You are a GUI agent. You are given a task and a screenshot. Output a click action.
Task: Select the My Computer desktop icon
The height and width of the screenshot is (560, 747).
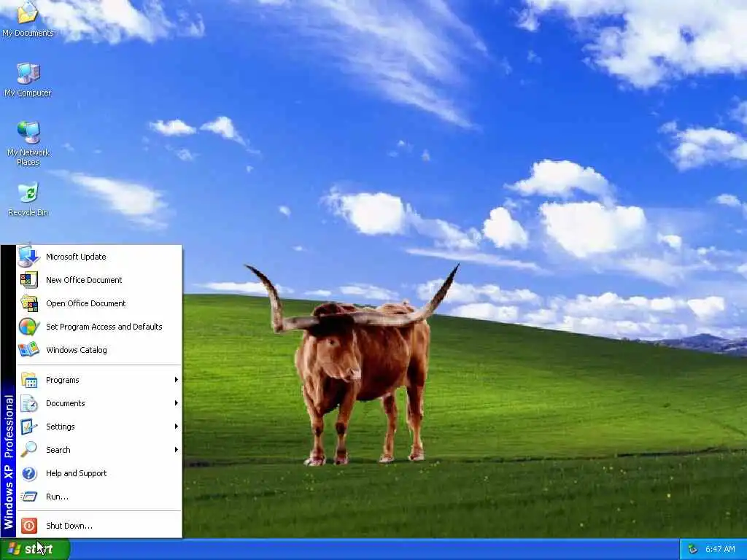pos(28,79)
